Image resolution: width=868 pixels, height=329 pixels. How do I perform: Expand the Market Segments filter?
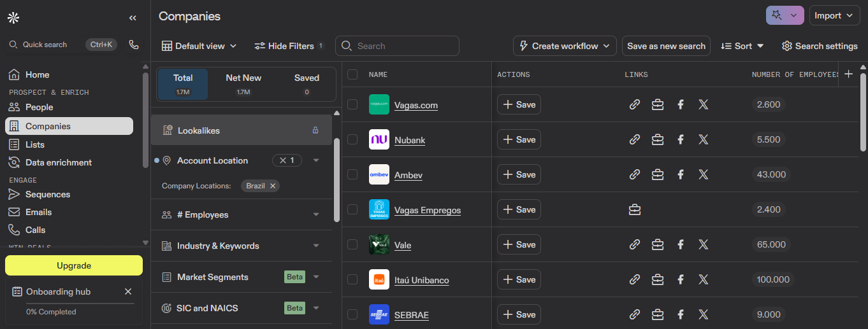pyautogui.click(x=316, y=277)
